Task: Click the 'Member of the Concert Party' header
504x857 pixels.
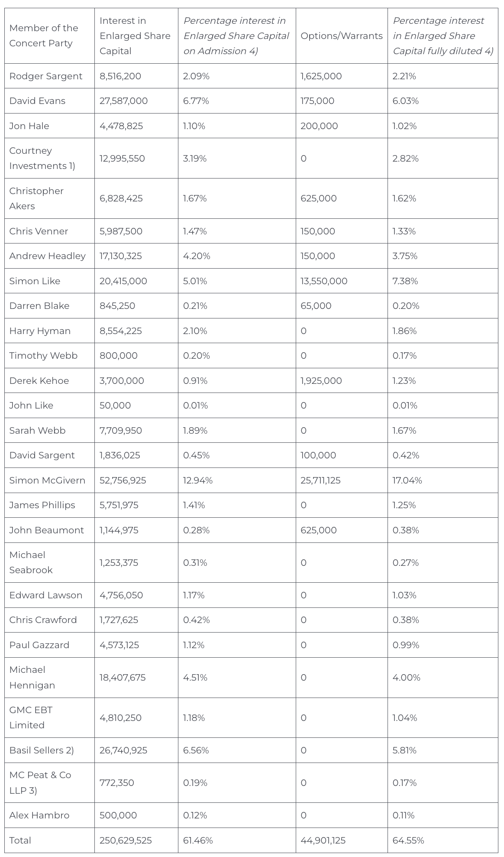Action: [x=44, y=36]
